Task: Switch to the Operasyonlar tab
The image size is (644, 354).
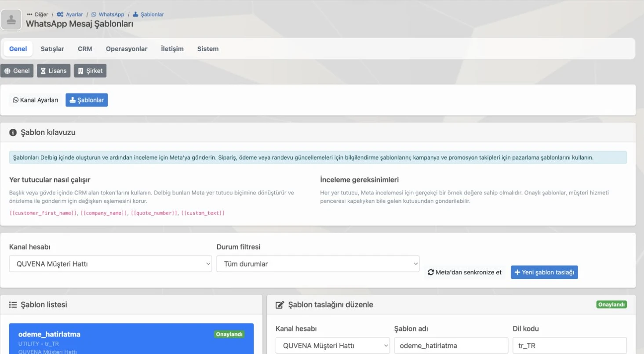Action: [x=127, y=49]
